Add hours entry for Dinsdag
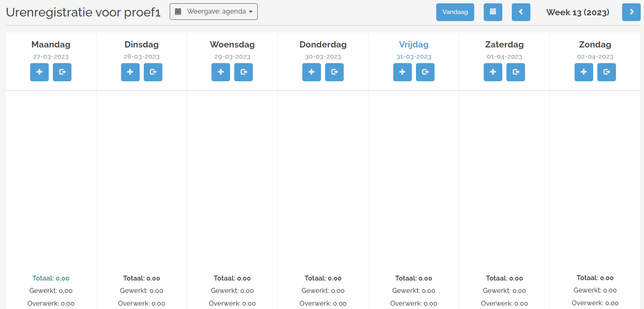 tap(130, 72)
